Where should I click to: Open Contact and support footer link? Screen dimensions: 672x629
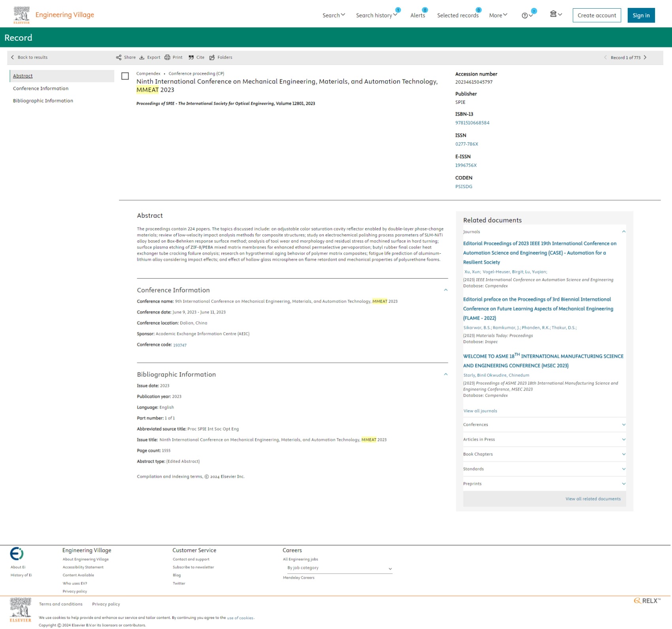point(191,559)
